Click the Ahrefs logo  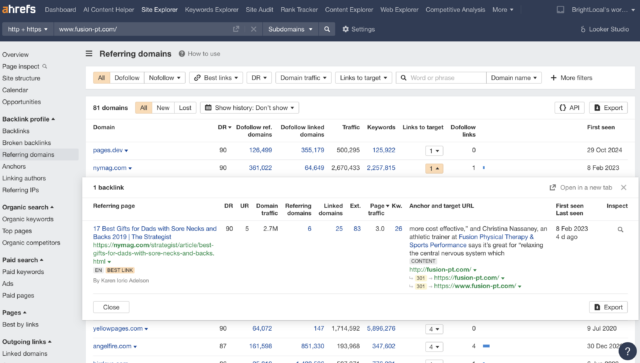point(19,9)
